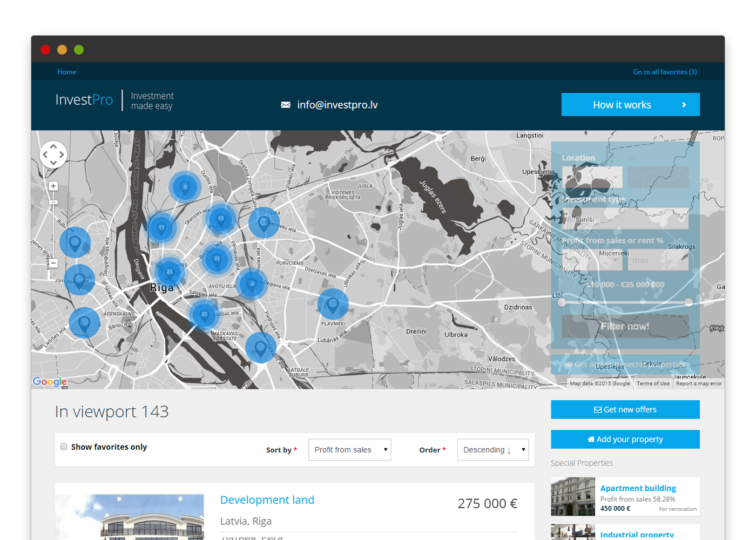Open the min profit percent dropdown

pos(592,260)
